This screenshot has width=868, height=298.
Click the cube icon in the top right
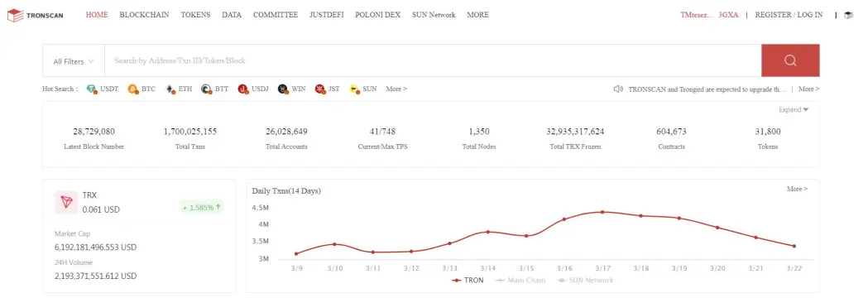848,15
